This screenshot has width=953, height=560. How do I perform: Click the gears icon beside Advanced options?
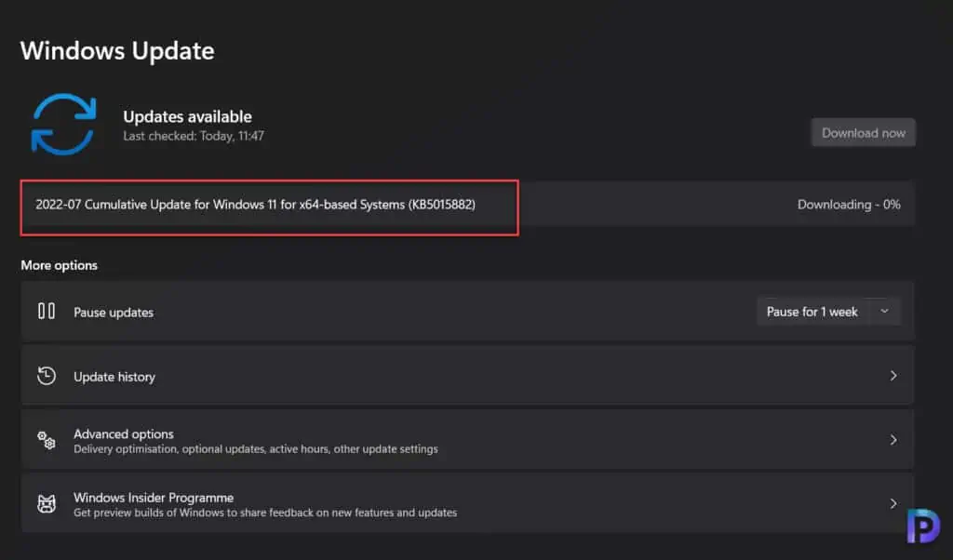[x=47, y=440]
